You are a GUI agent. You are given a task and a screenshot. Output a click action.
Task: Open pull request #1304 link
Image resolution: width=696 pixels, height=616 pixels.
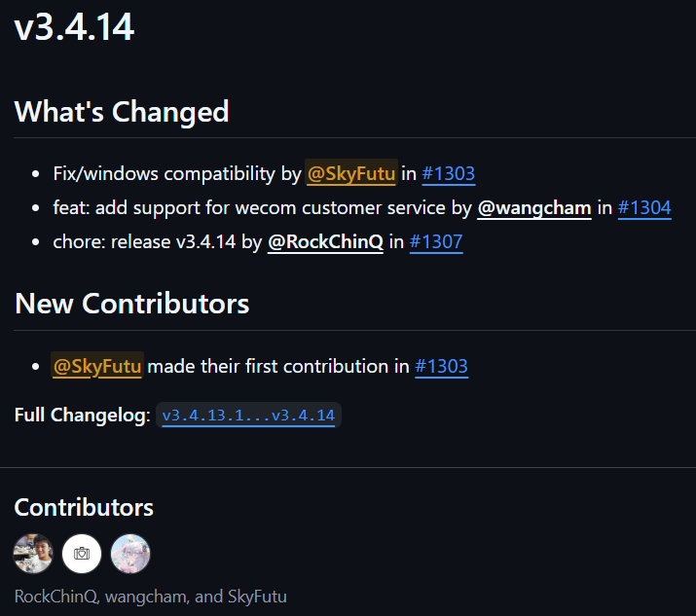[x=644, y=207]
